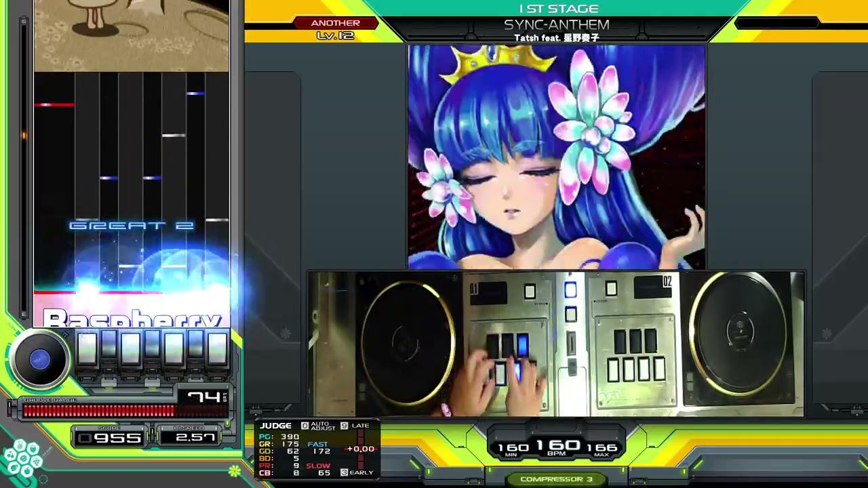Click the right golden turntable in camera feed
The height and width of the screenshot is (488, 868).
[x=741, y=333]
